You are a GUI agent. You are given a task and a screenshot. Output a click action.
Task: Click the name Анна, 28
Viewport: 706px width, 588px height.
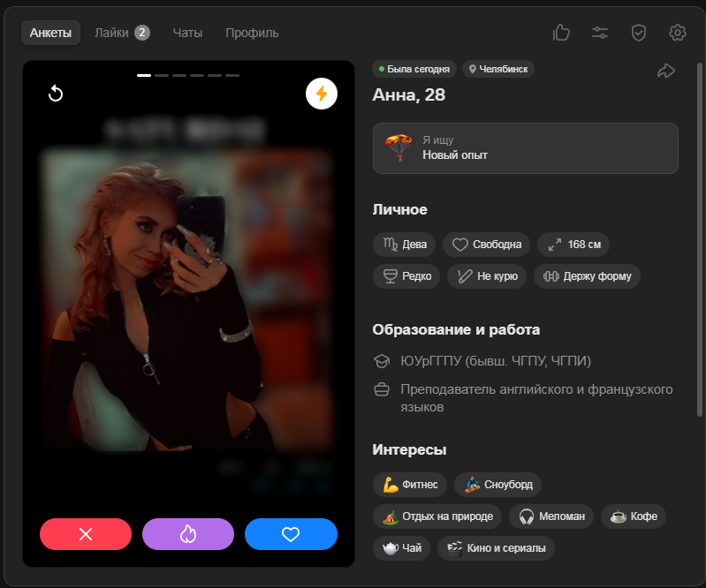point(409,95)
